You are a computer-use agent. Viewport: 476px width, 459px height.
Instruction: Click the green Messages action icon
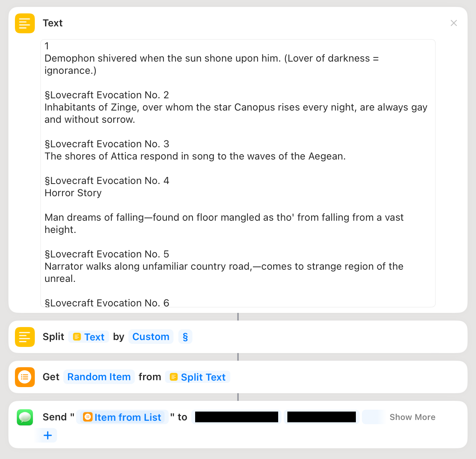point(25,417)
